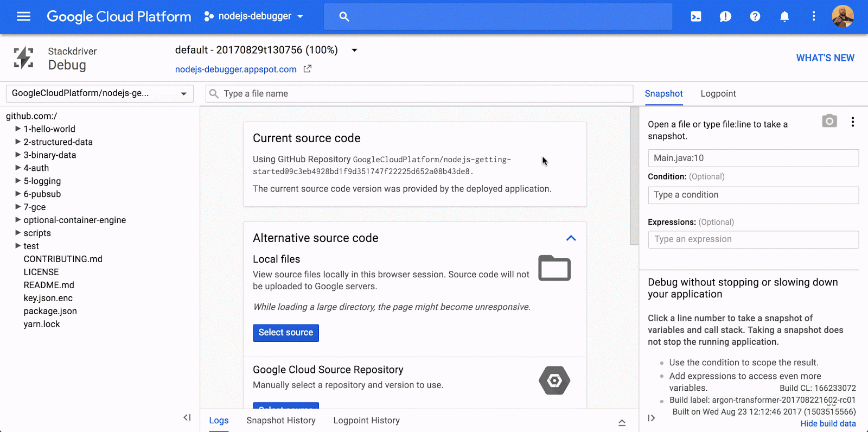Open the top bar three-dot utilities menu
Image resolution: width=868 pixels, height=432 pixels.
coord(814,16)
